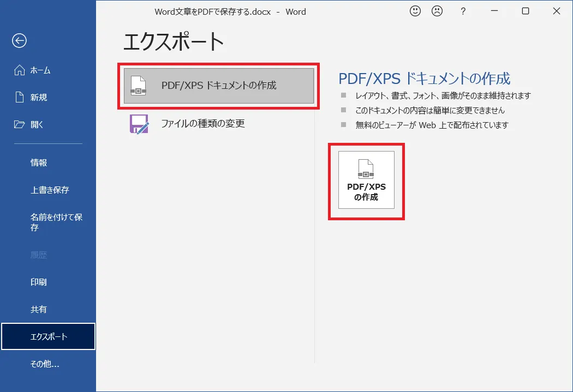Choose ファイルの種類の変更
Screen dimensions: 573x392
point(218,124)
